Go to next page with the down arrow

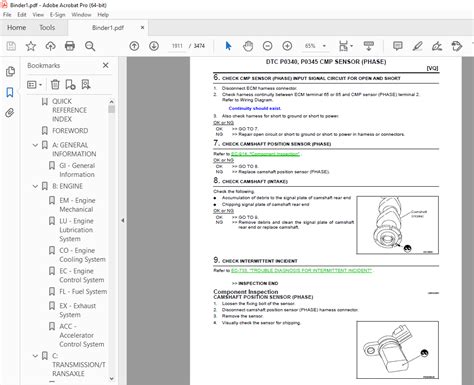(154, 46)
